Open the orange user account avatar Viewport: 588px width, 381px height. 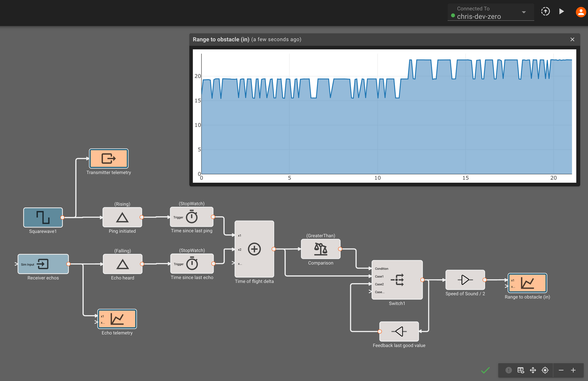(x=580, y=12)
